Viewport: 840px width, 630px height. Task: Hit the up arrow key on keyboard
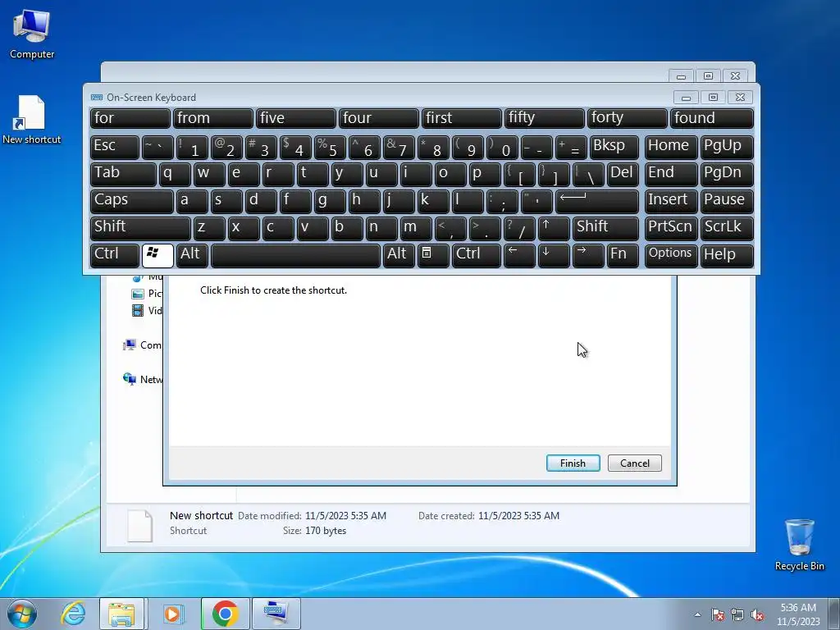point(554,228)
